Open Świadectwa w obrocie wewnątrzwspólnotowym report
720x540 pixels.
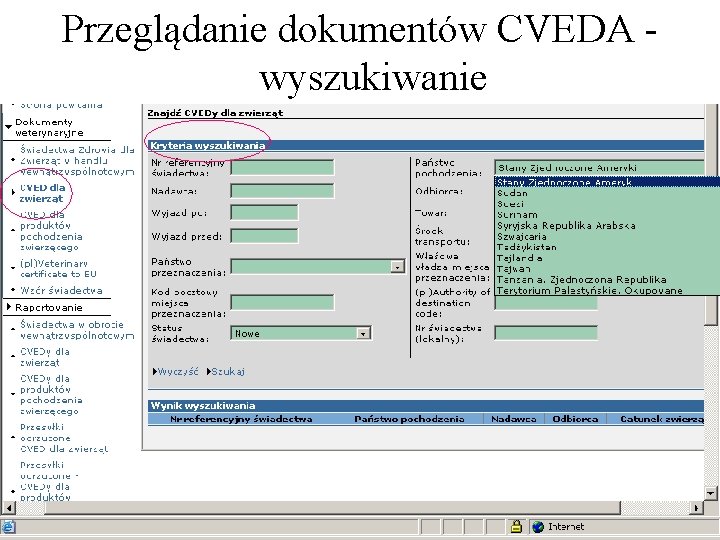(x=77, y=330)
